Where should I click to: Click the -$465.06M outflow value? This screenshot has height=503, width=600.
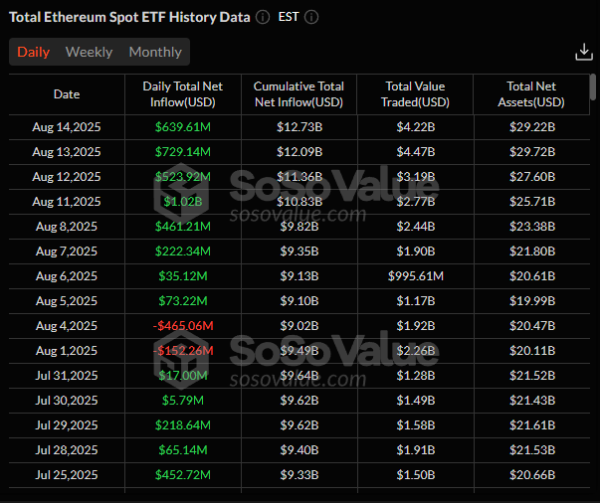[x=183, y=326]
